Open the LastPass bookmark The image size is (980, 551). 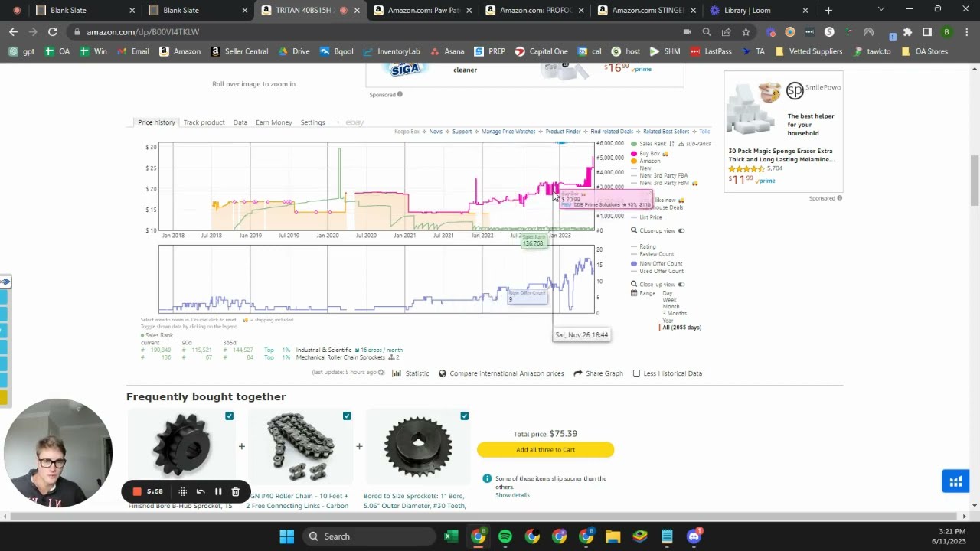[710, 51]
